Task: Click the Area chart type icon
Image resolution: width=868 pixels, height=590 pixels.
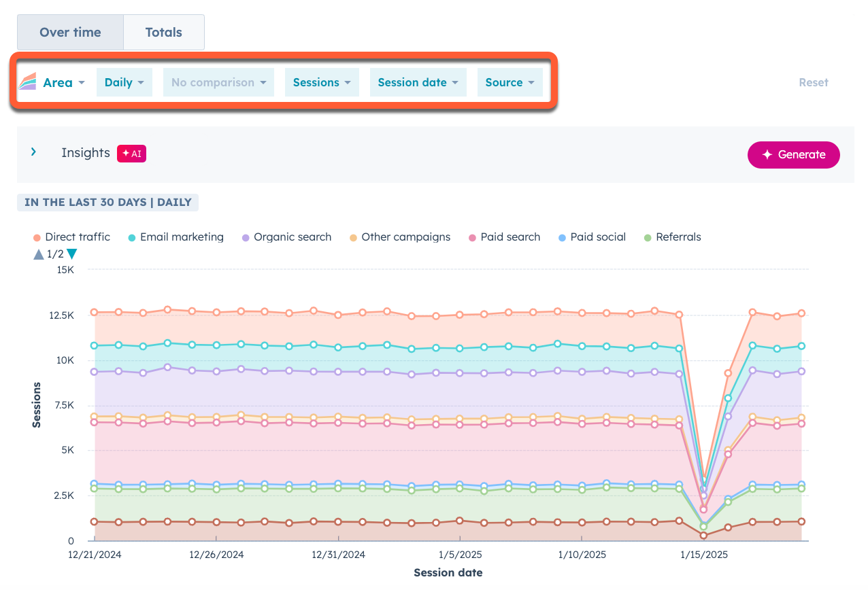Action: 27,82
